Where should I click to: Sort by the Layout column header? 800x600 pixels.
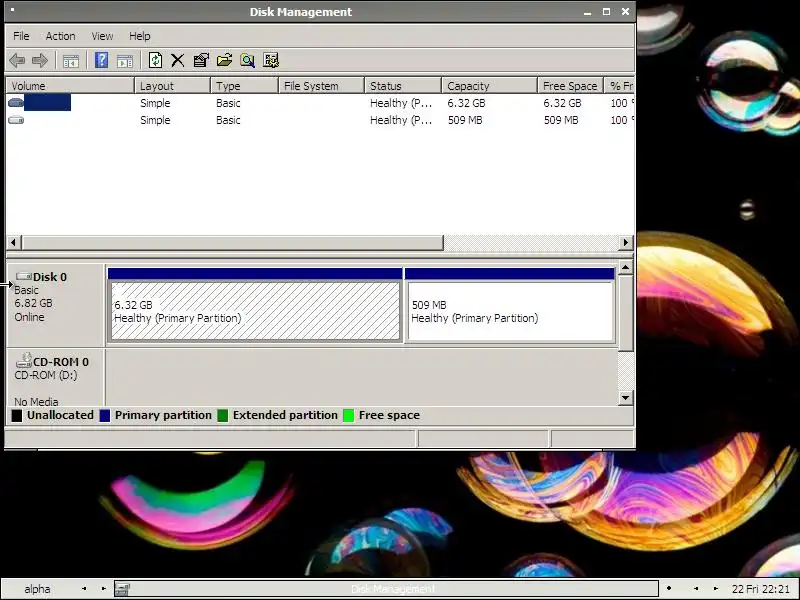tap(172, 86)
